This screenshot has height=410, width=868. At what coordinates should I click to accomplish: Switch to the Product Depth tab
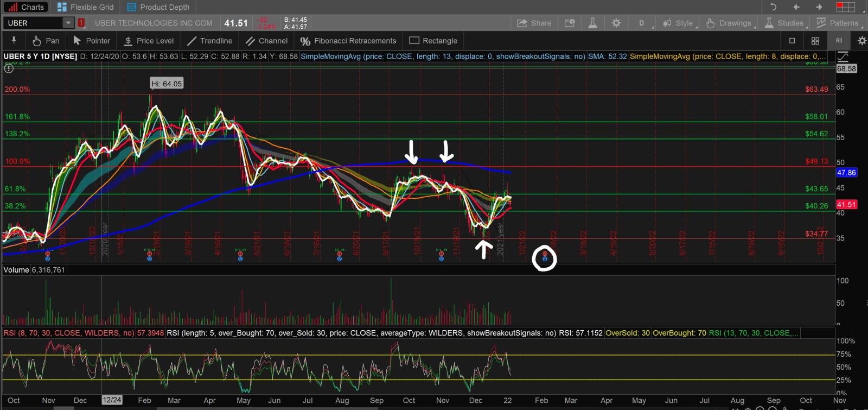(158, 7)
